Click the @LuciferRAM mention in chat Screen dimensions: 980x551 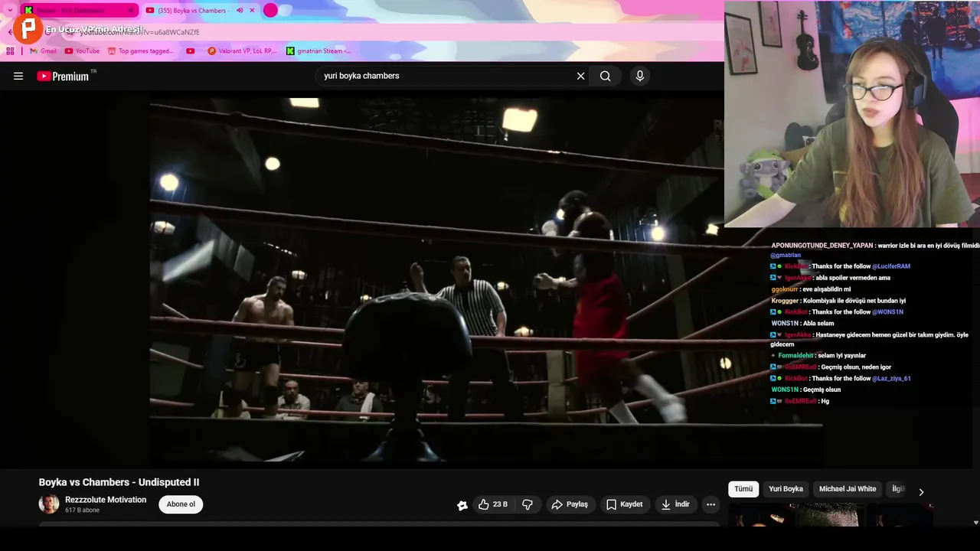[891, 266]
